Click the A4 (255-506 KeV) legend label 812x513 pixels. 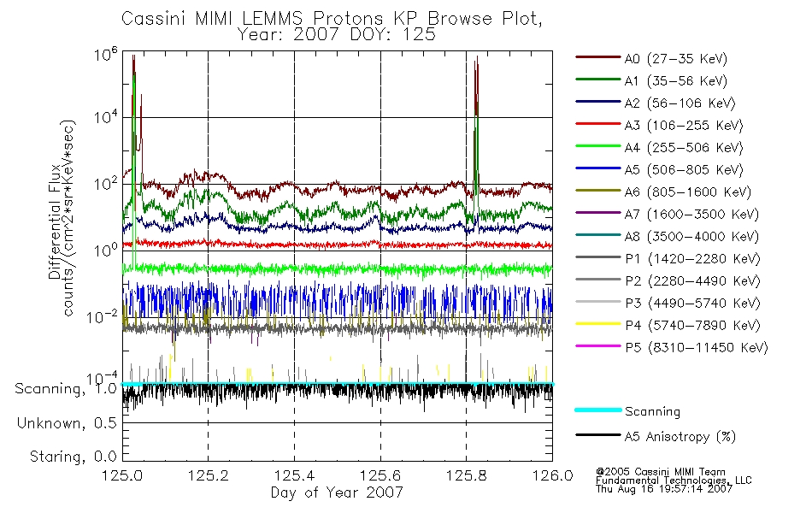(x=684, y=148)
